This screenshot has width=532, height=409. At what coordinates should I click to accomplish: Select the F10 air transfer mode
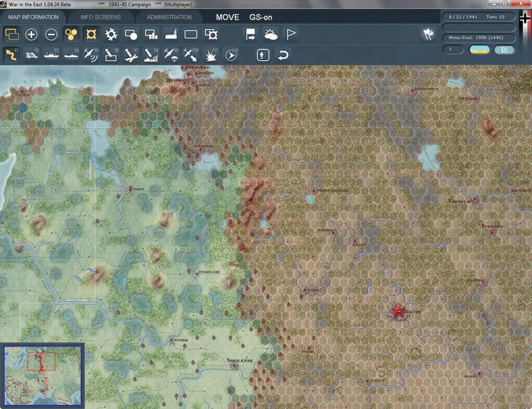(191, 55)
